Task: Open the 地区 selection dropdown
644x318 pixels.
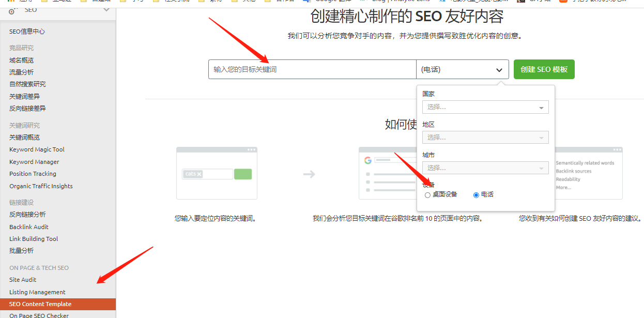Action: [485, 138]
